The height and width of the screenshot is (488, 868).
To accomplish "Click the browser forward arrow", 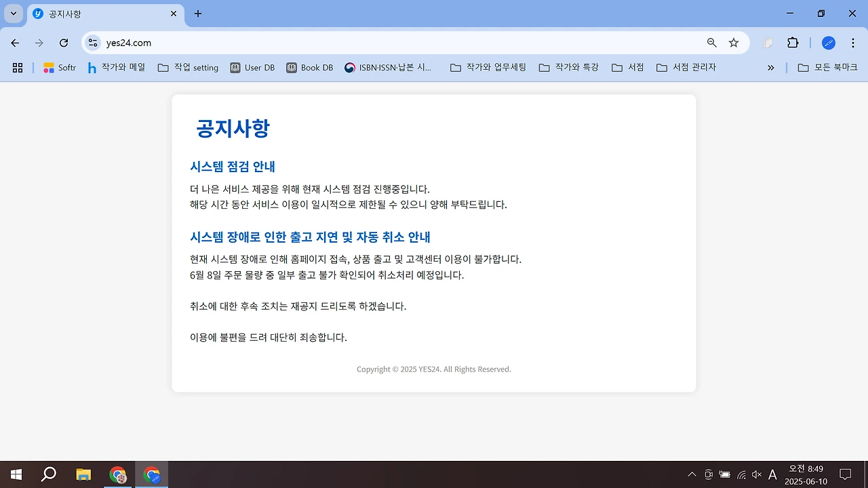I will (x=39, y=43).
